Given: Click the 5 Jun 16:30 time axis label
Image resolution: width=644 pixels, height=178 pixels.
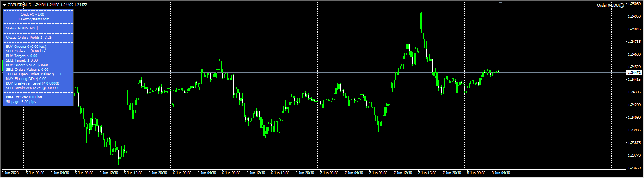Looking at the screenshot, I should (x=133, y=173).
